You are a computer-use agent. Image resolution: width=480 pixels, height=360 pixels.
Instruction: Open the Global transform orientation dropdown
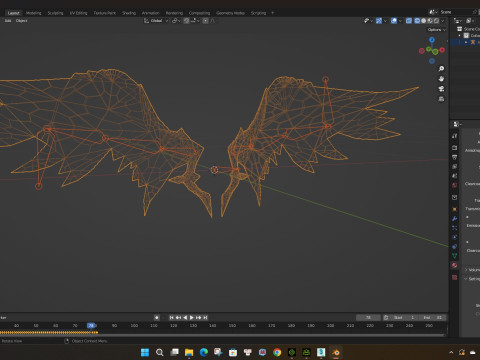point(156,21)
